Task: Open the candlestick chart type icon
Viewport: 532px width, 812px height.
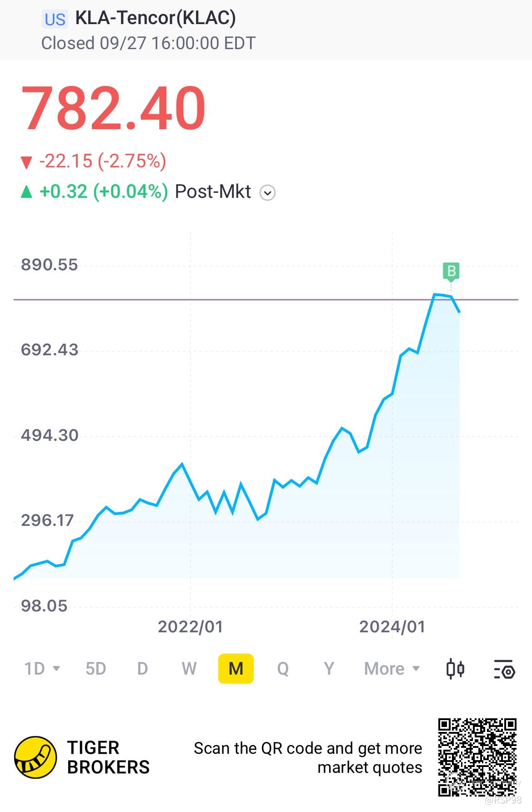Action: (455, 669)
